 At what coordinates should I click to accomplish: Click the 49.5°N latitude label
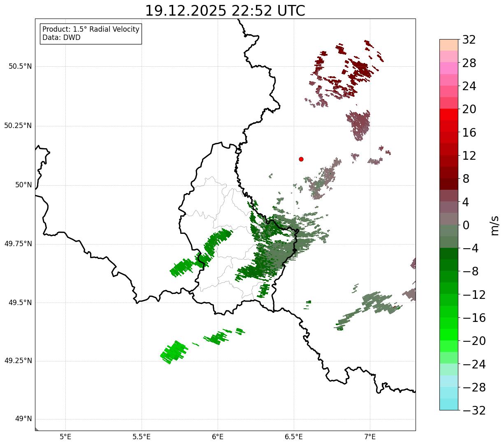(x=20, y=303)
